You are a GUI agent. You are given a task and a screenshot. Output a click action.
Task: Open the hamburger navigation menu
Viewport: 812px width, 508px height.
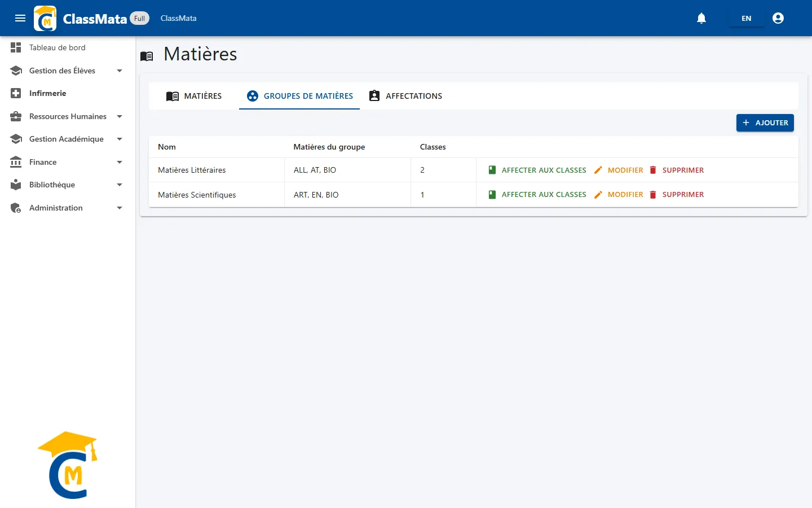(20, 18)
